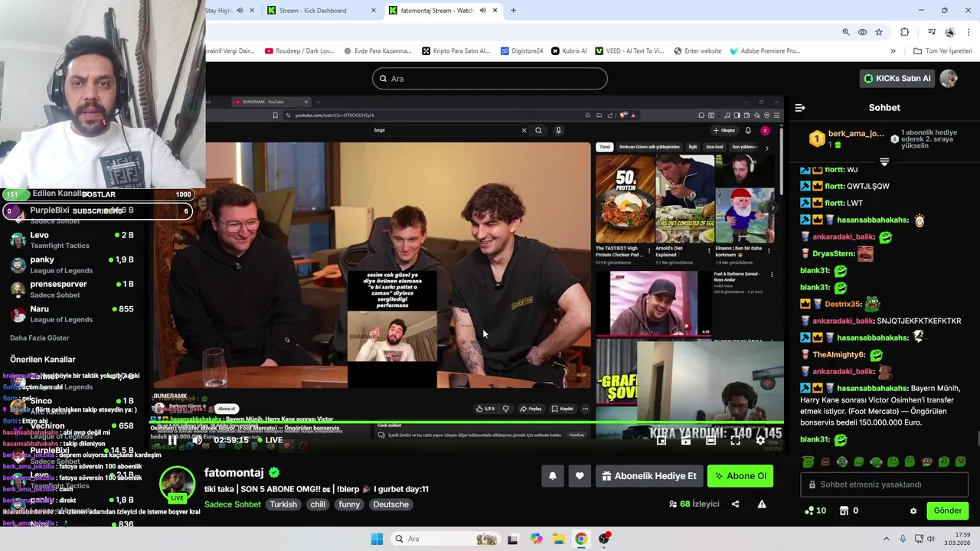Open chat settings gear icon
This screenshot has height=551, width=980.
click(913, 510)
